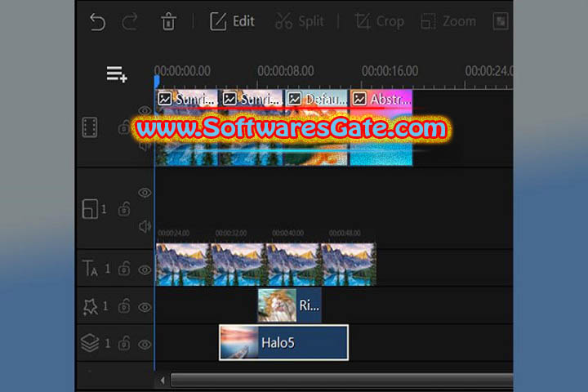The width and height of the screenshot is (588, 392).
Task: Click the scrollbar left arrow
Action: (x=163, y=381)
